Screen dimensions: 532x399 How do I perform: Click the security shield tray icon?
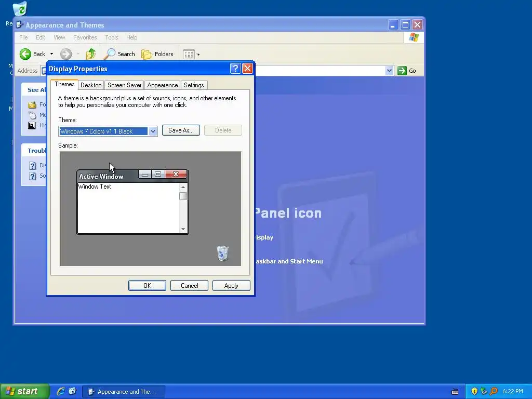[474, 392]
